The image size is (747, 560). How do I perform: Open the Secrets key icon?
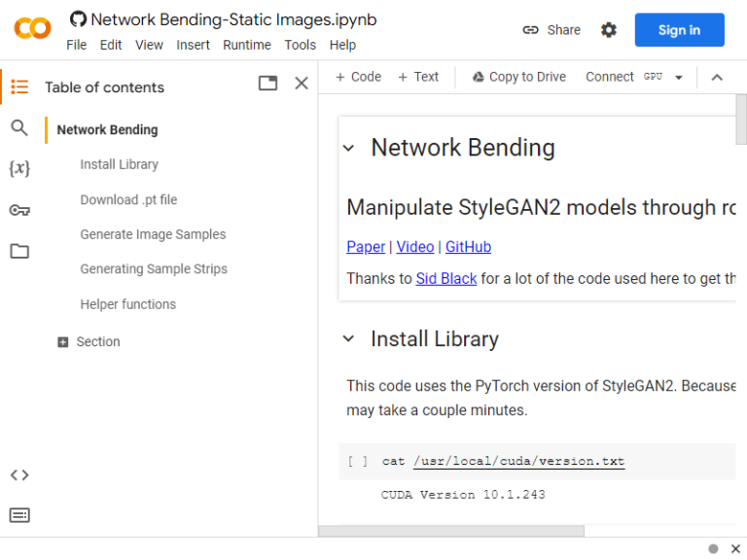point(19,210)
